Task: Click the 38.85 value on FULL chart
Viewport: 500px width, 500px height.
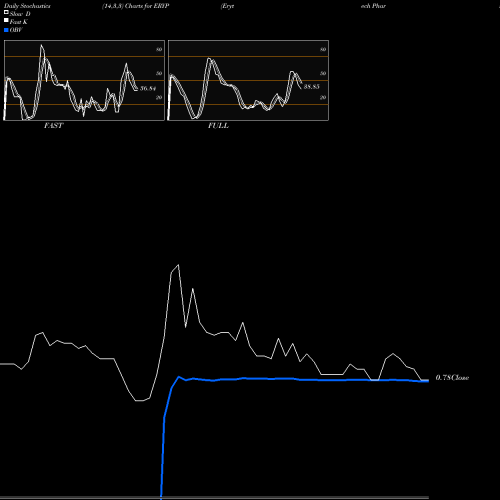Action: coord(312,87)
